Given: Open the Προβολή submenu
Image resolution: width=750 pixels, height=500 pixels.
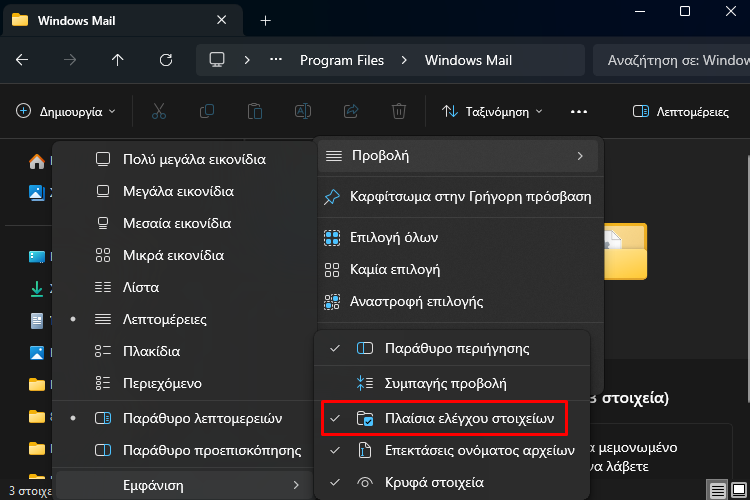Looking at the screenshot, I should (458, 156).
